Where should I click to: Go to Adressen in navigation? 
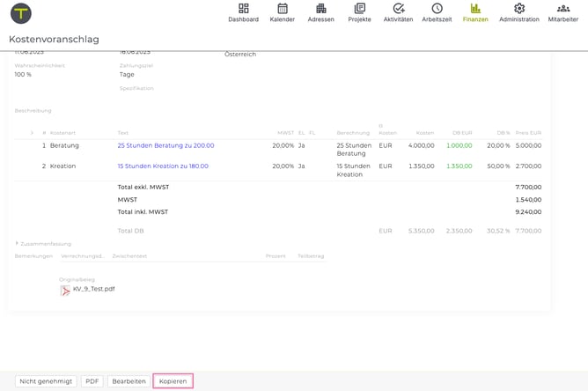point(320,12)
